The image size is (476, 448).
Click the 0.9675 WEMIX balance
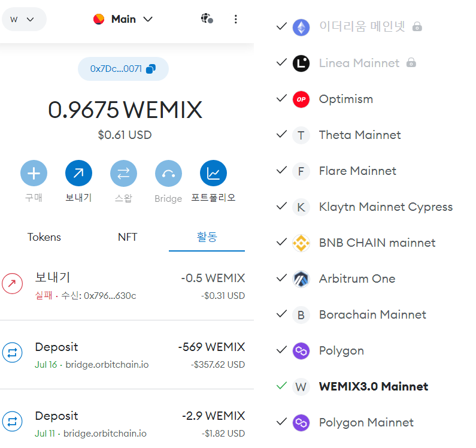click(x=125, y=110)
